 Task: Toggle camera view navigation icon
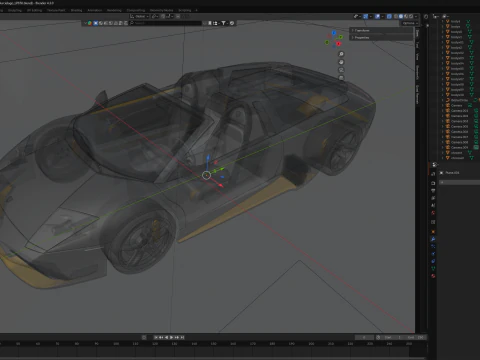pyautogui.click(x=341, y=70)
